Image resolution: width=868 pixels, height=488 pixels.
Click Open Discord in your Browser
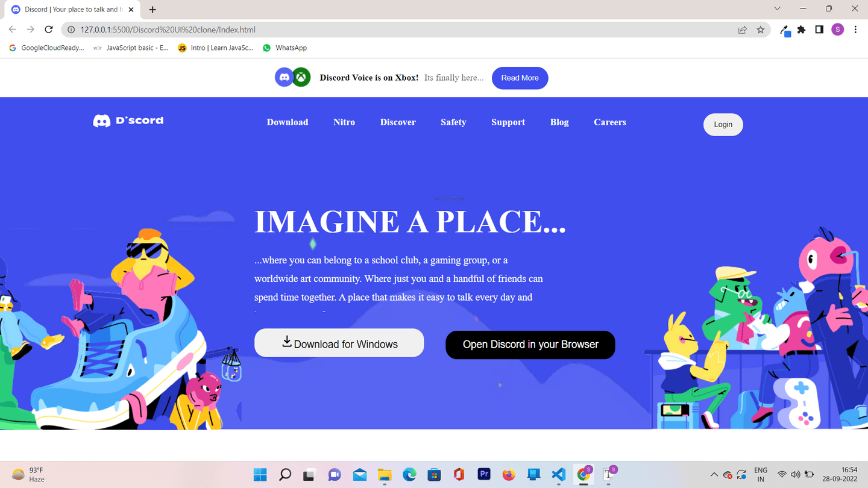(x=530, y=345)
